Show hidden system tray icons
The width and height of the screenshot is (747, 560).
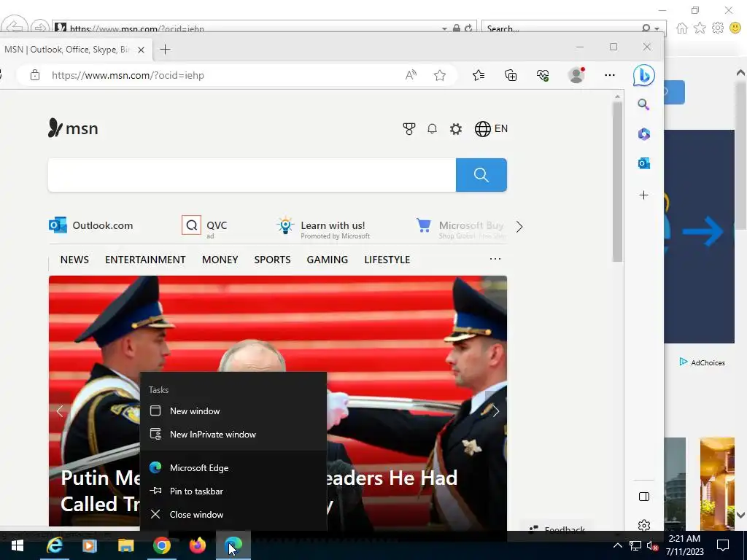[617, 545]
